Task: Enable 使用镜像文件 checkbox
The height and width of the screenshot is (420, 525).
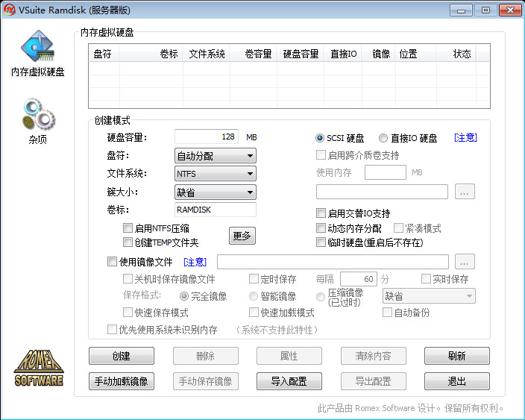Action: tap(113, 262)
